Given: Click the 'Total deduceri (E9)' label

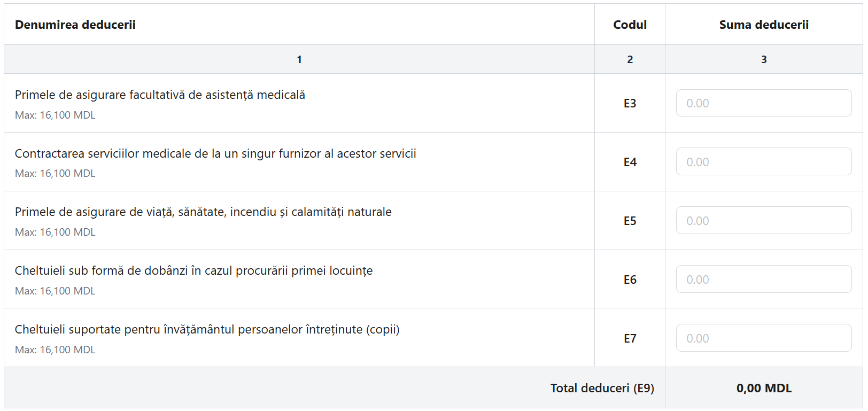Looking at the screenshot, I should click(602, 389).
